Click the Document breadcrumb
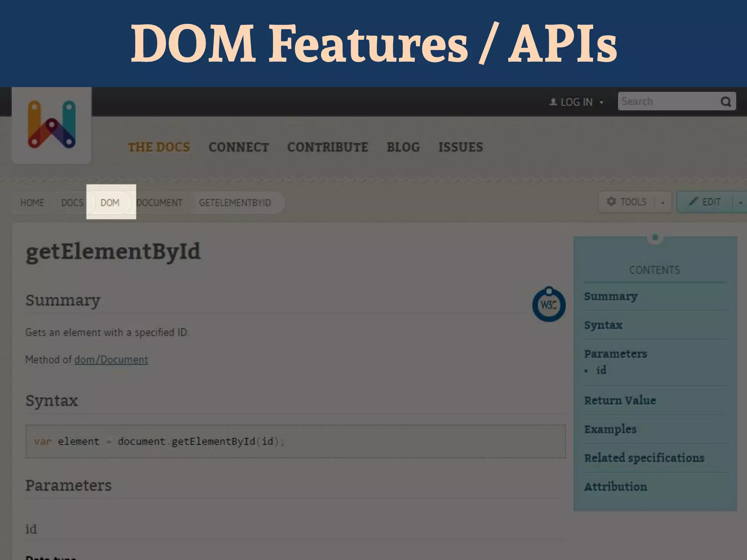 click(x=159, y=203)
